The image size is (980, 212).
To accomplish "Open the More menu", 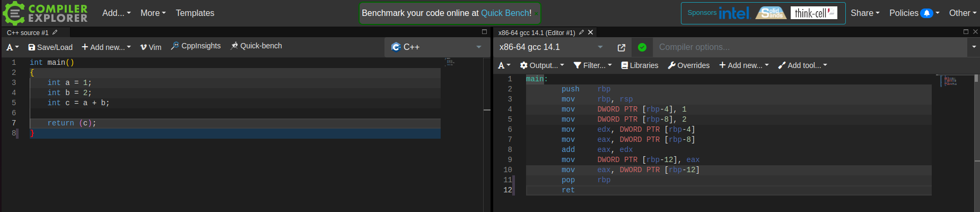I will tap(153, 13).
